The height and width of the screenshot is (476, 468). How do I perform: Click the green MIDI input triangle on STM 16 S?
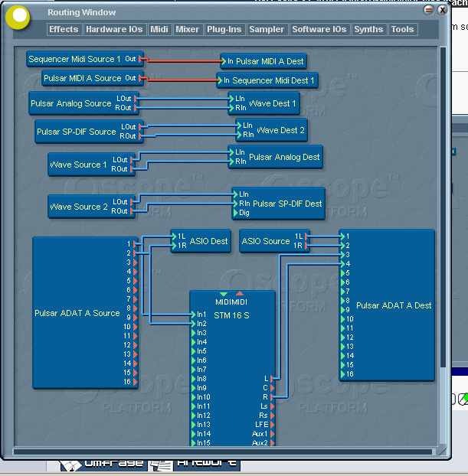pos(223,294)
